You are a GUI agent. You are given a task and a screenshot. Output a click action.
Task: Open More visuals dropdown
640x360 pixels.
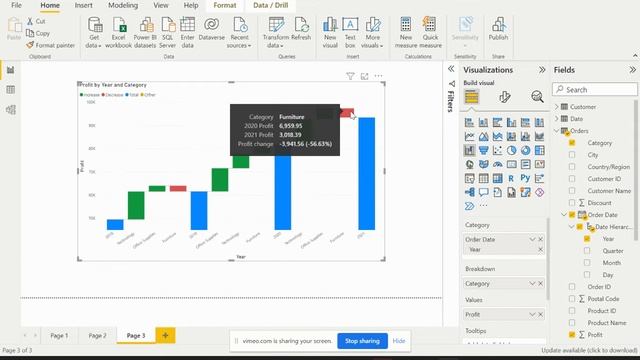click(372, 33)
